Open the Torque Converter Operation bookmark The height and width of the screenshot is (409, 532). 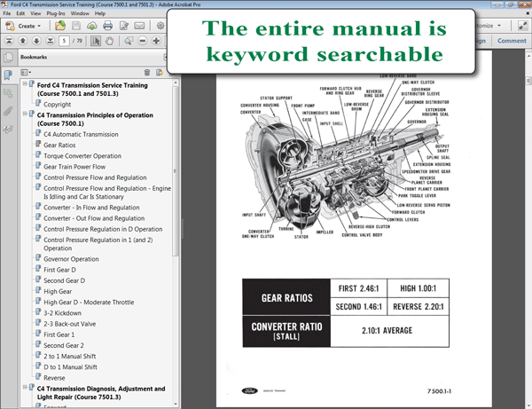[x=82, y=156]
